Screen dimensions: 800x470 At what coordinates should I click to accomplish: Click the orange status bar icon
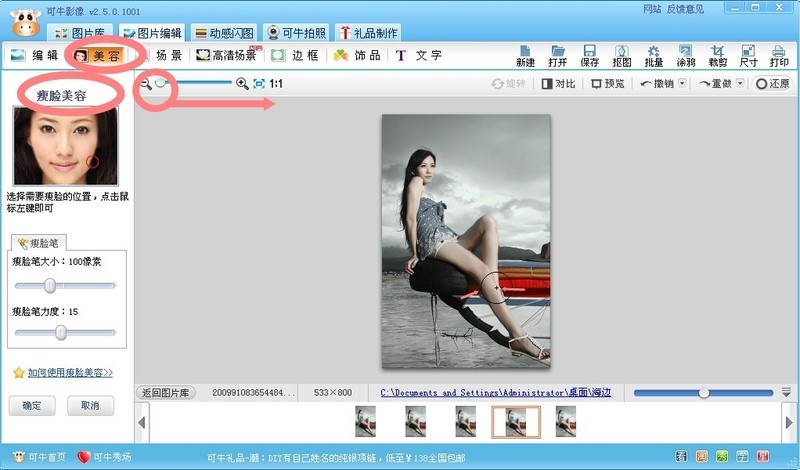[x=702, y=456]
